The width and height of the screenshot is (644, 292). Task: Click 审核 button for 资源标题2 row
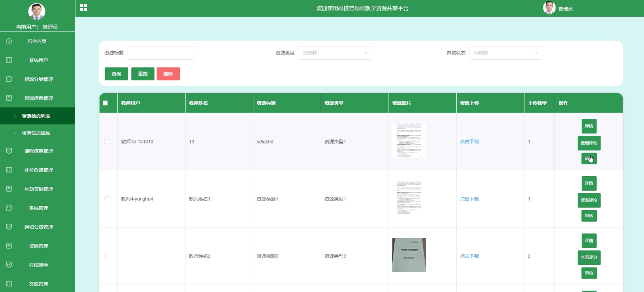(589, 273)
